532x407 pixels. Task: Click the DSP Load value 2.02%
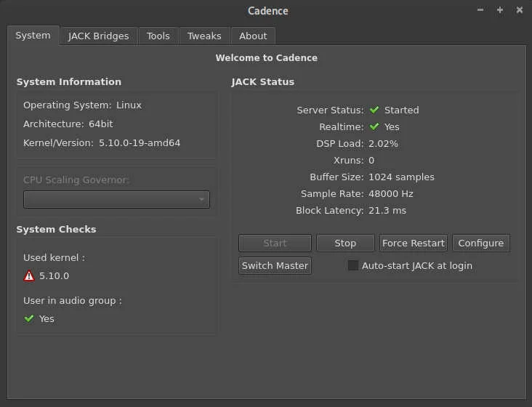(383, 143)
